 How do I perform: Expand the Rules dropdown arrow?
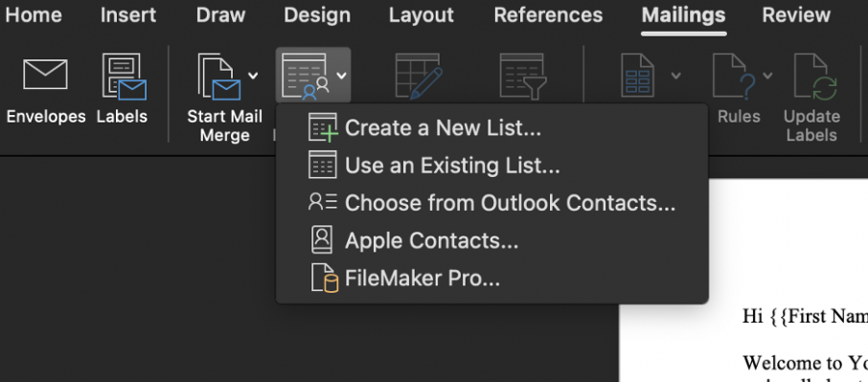767,76
